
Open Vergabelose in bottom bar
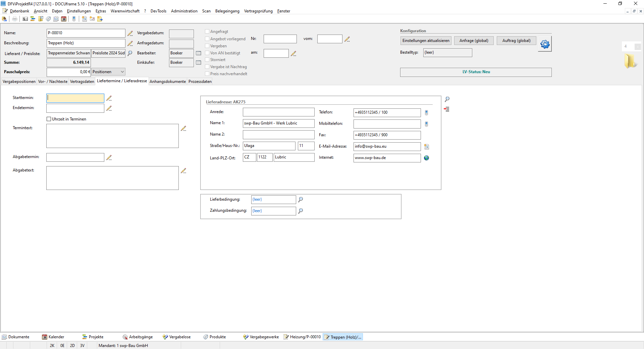click(177, 337)
